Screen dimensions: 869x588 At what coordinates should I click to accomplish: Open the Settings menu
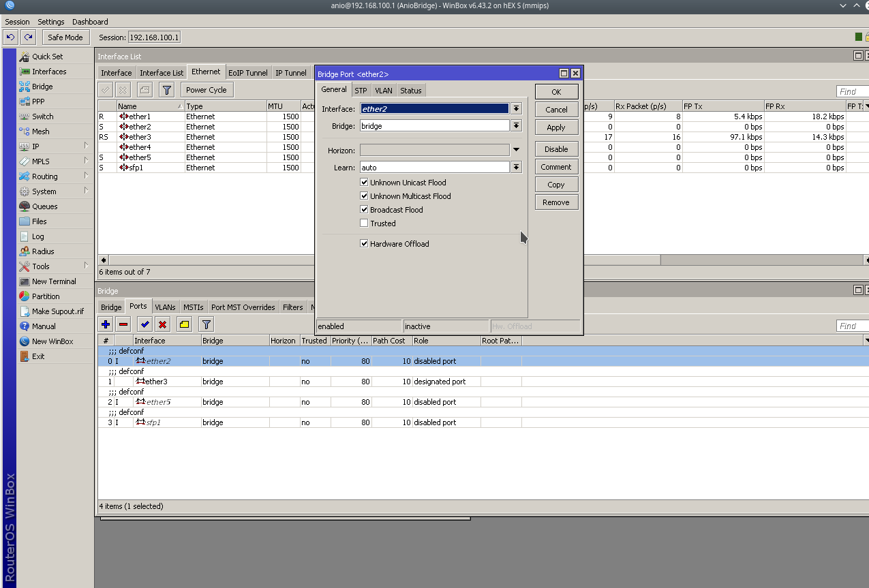pyautogui.click(x=51, y=22)
